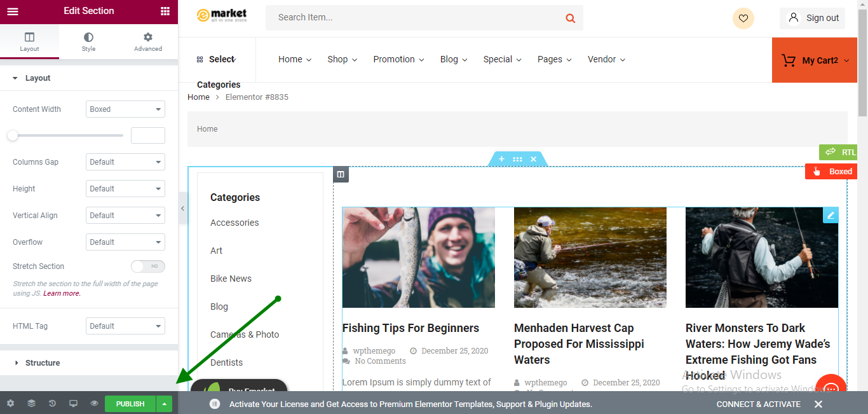Image resolution: width=868 pixels, height=414 pixels.
Task: Click the edit column handle icon
Action: 341,174
